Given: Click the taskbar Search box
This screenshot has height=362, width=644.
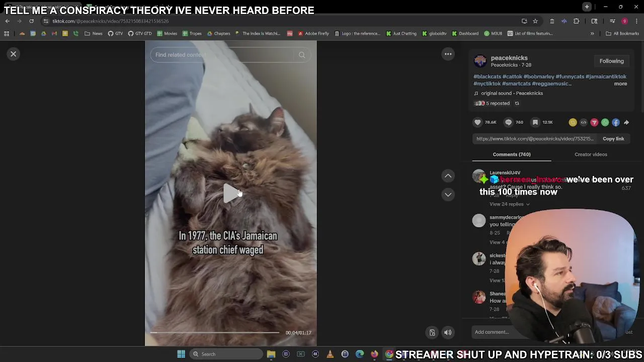Looking at the screenshot, I should pyautogui.click(x=226, y=354).
